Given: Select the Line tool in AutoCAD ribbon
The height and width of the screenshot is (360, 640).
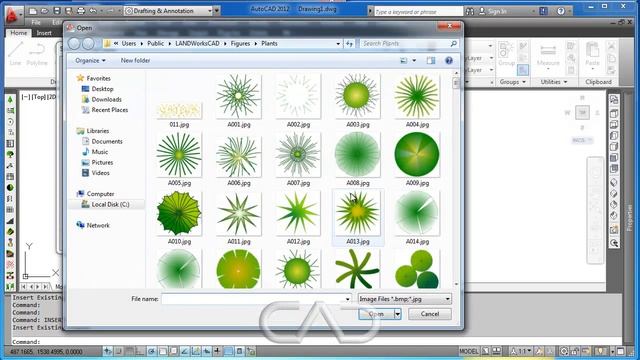Looking at the screenshot, I should (16, 54).
